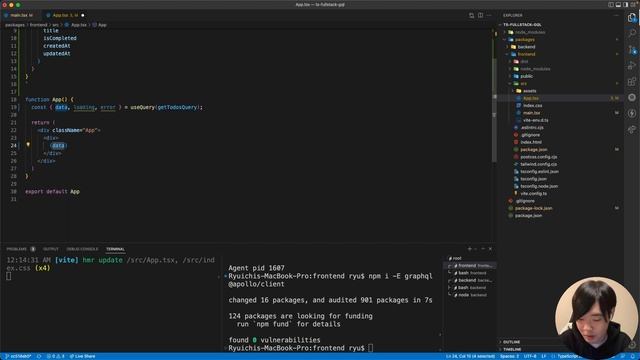Select the App.tsx editor tab
The height and width of the screenshot is (360, 640).
coord(64,15)
